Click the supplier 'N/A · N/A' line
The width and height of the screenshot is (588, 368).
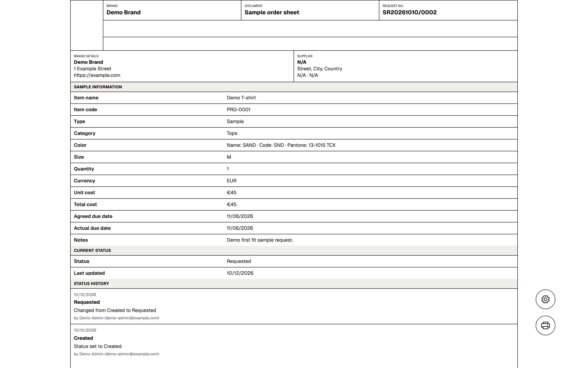click(307, 75)
